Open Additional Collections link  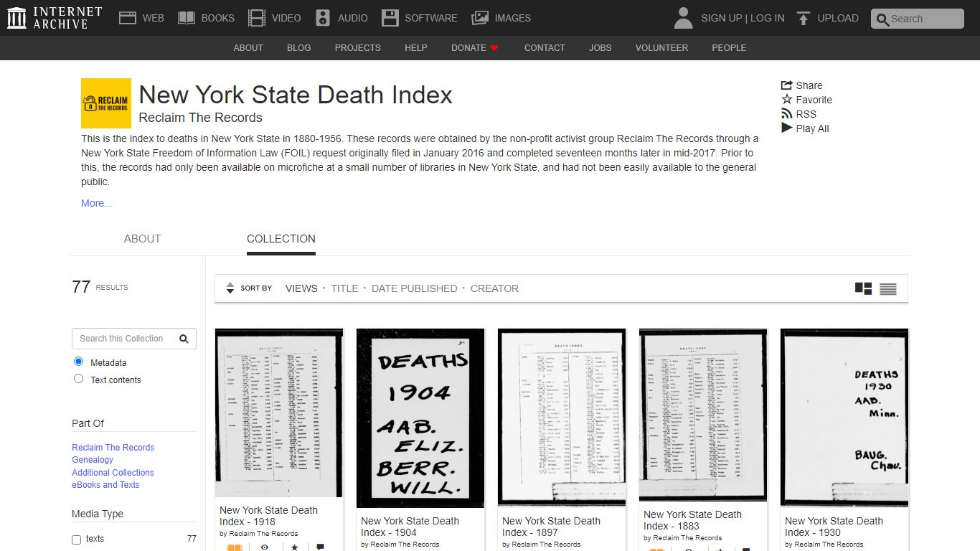click(113, 473)
